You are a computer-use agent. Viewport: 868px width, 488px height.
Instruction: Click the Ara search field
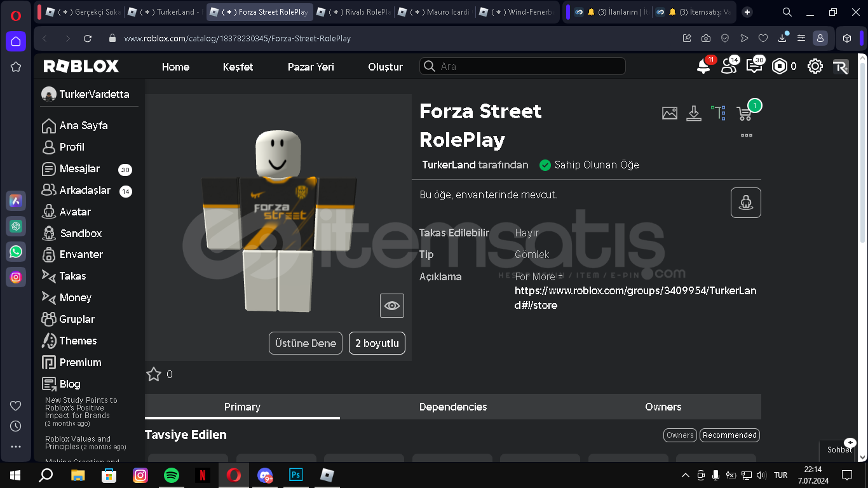point(522,66)
